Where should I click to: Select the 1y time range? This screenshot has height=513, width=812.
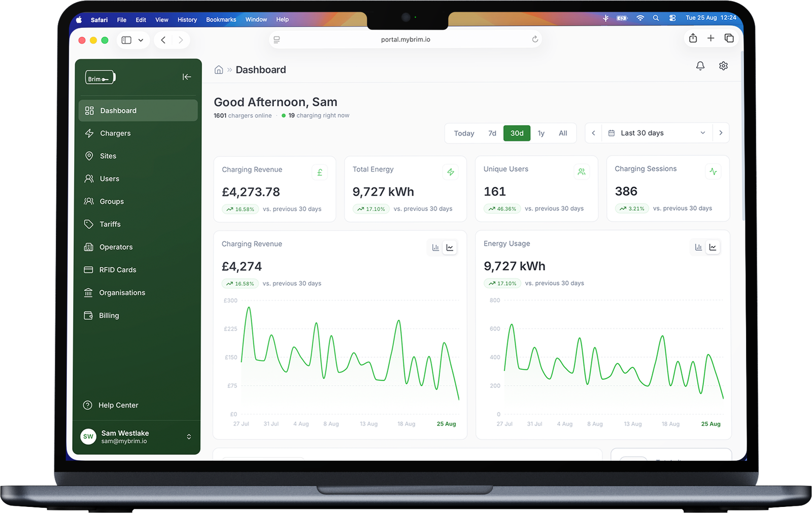tap(541, 133)
